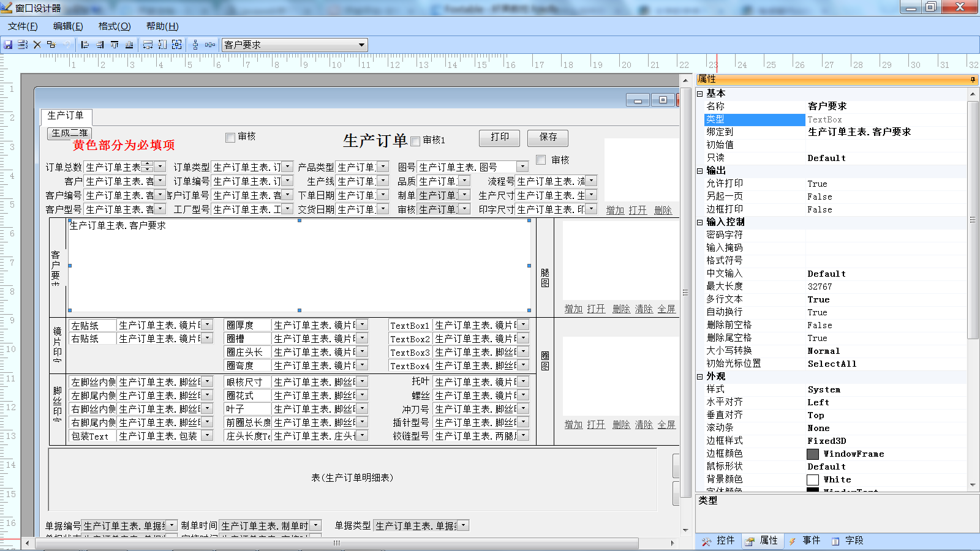The height and width of the screenshot is (551, 980).
Task: Toggle the 审核 checkbox near the top
Action: point(230,137)
